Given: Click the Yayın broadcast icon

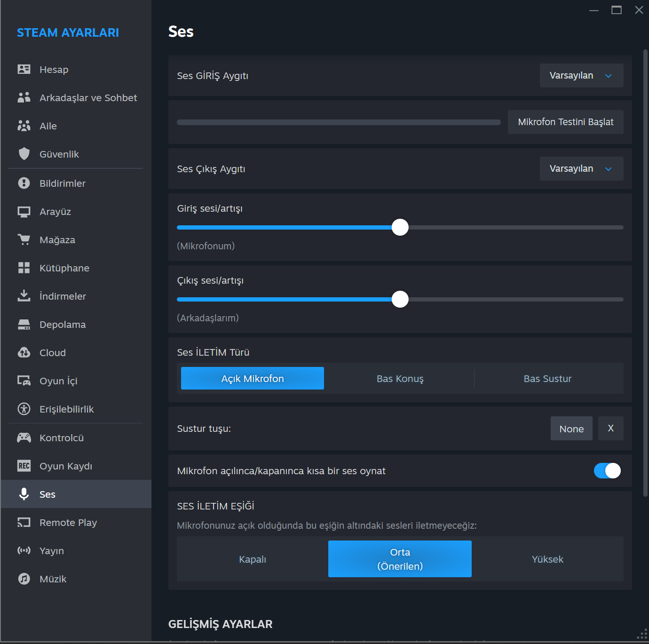Looking at the screenshot, I should pyautogui.click(x=24, y=550).
